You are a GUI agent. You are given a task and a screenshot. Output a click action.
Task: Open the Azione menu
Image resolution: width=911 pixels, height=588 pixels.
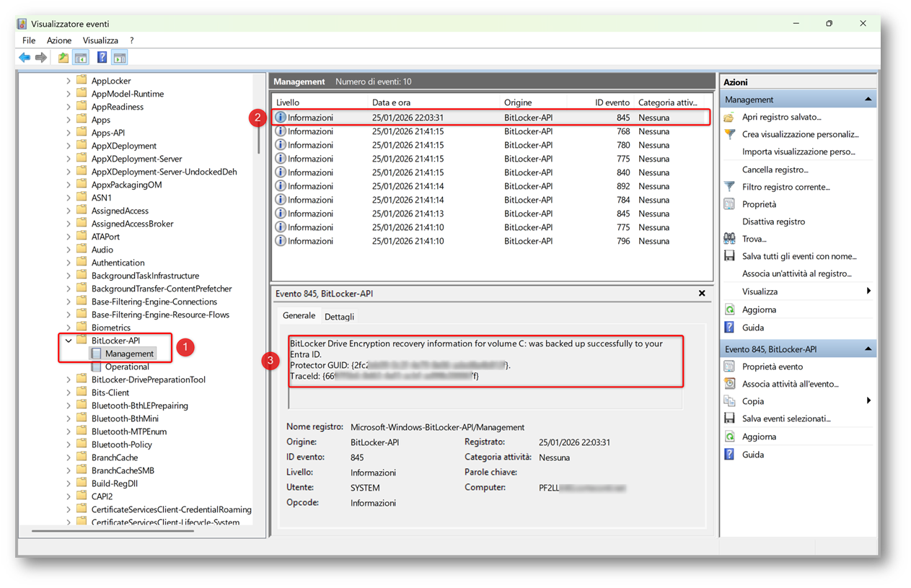point(59,40)
